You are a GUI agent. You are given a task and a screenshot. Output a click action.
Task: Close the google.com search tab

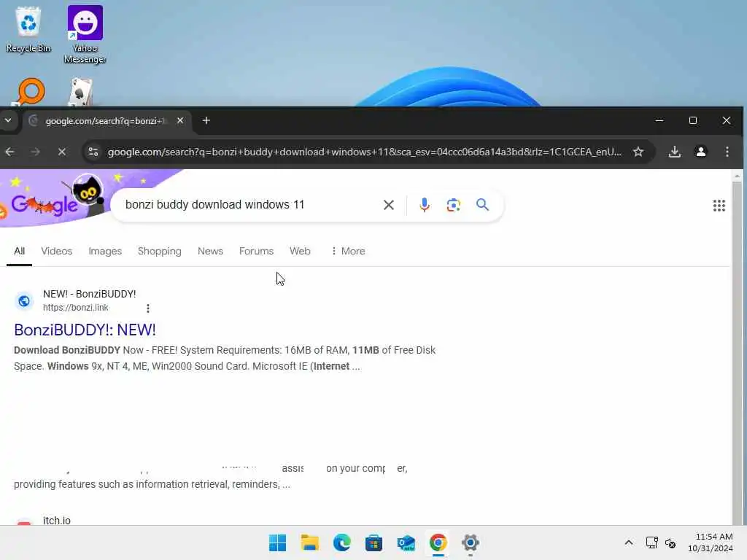[180, 120]
